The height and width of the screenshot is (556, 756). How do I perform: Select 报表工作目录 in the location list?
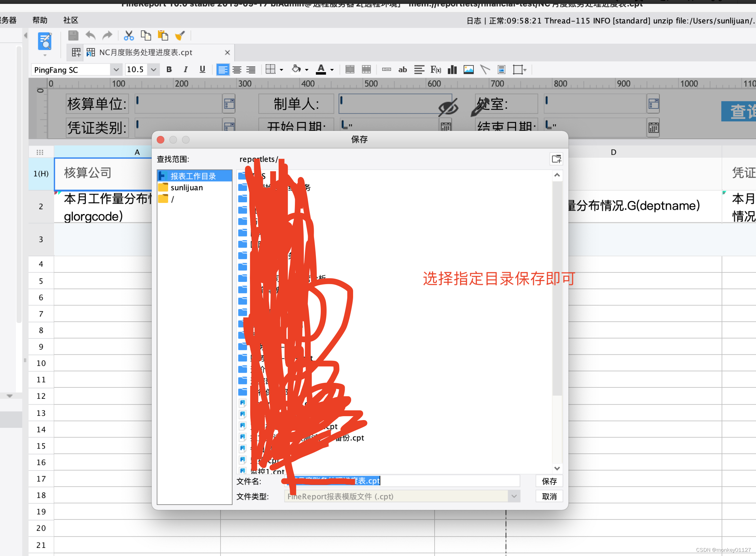pyautogui.click(x=194, y=176)
